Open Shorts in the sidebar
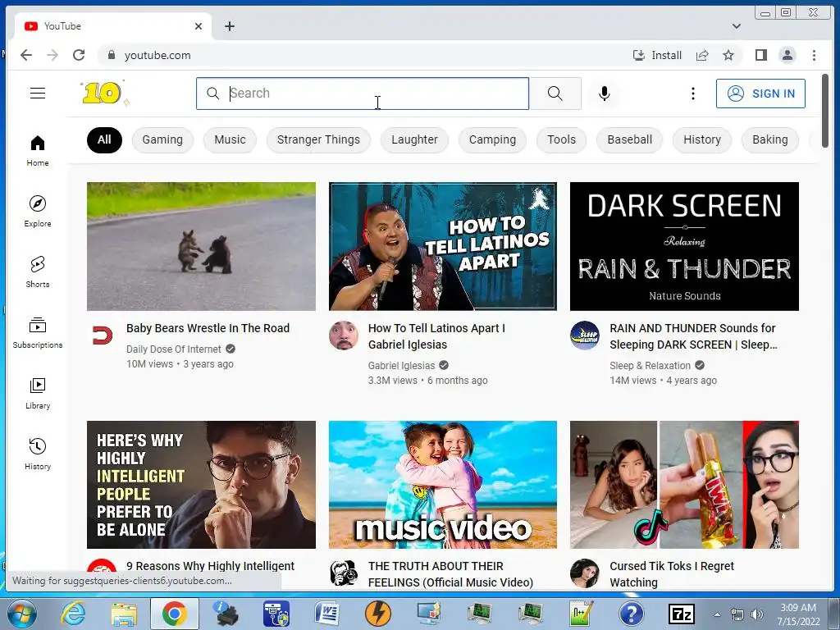840x630 pixels. [x=38, y=272]
